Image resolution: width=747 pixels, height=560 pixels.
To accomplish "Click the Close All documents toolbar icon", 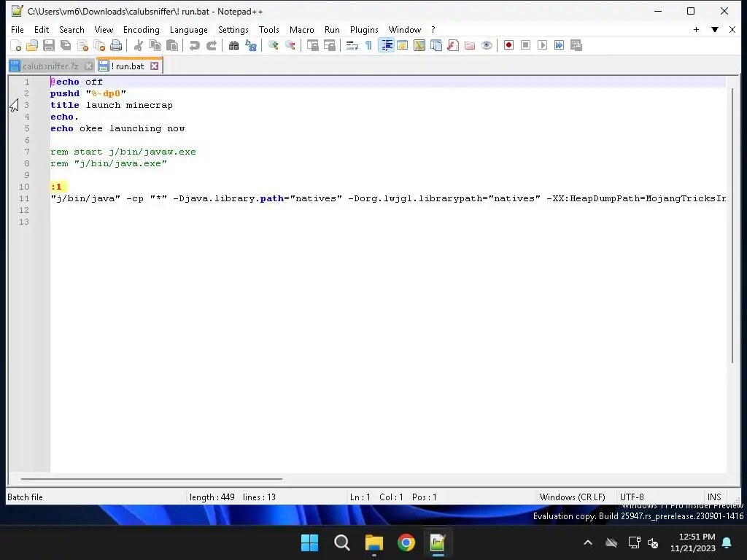I will [x=99, y=46].
